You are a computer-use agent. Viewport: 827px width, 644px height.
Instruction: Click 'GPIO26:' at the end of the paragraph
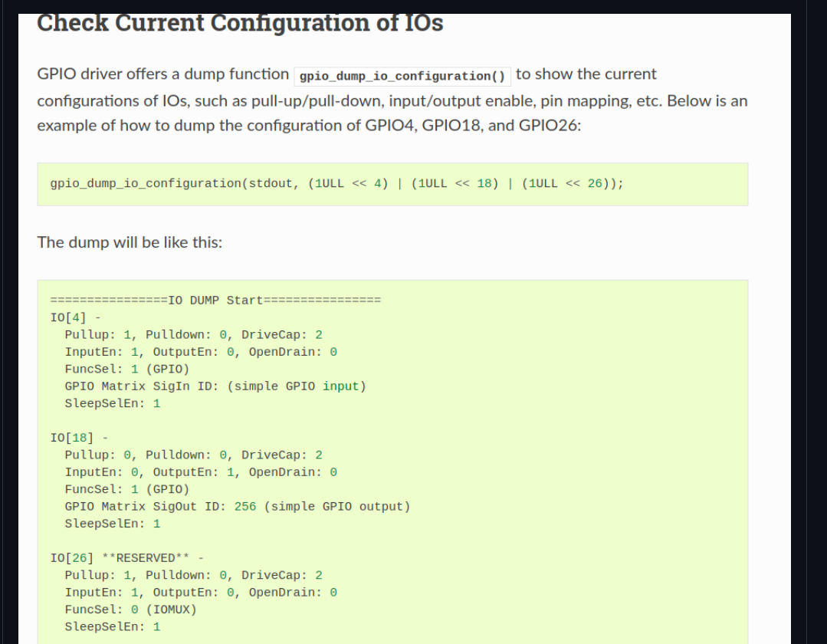point(550,126)
